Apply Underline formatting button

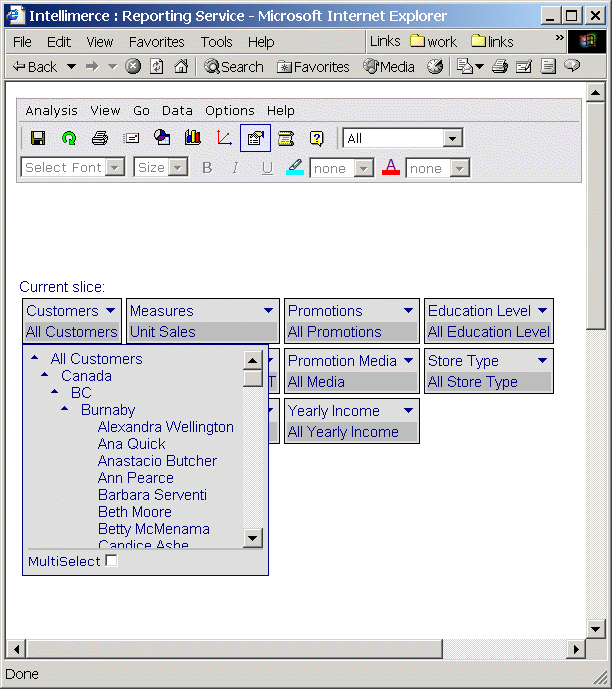coord(267,168)
